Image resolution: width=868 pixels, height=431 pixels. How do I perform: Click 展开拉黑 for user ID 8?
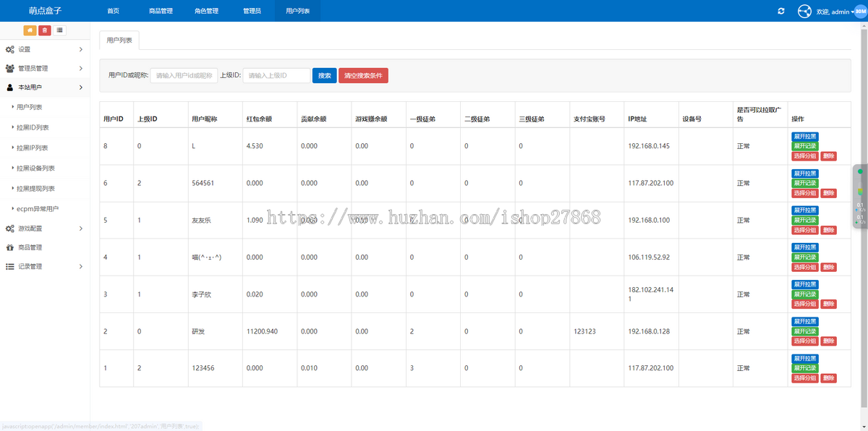coord(805,137)
